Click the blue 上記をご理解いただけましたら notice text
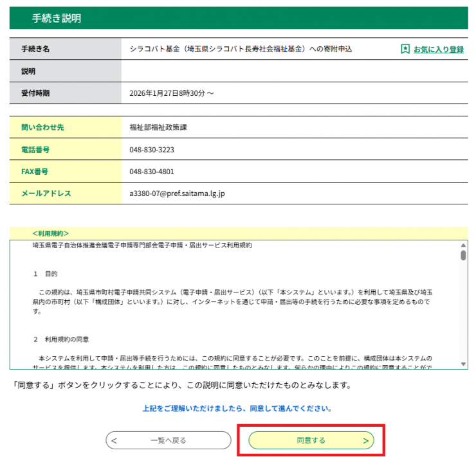This screenshot has width=476, height=457. [x=237, y=408]
